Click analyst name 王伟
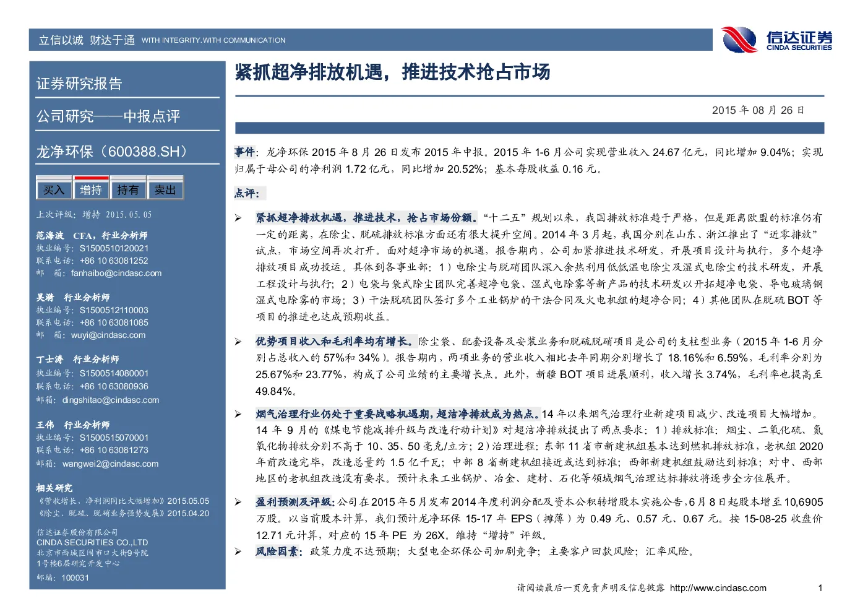868x614 pixels. [x=45, y=425]
